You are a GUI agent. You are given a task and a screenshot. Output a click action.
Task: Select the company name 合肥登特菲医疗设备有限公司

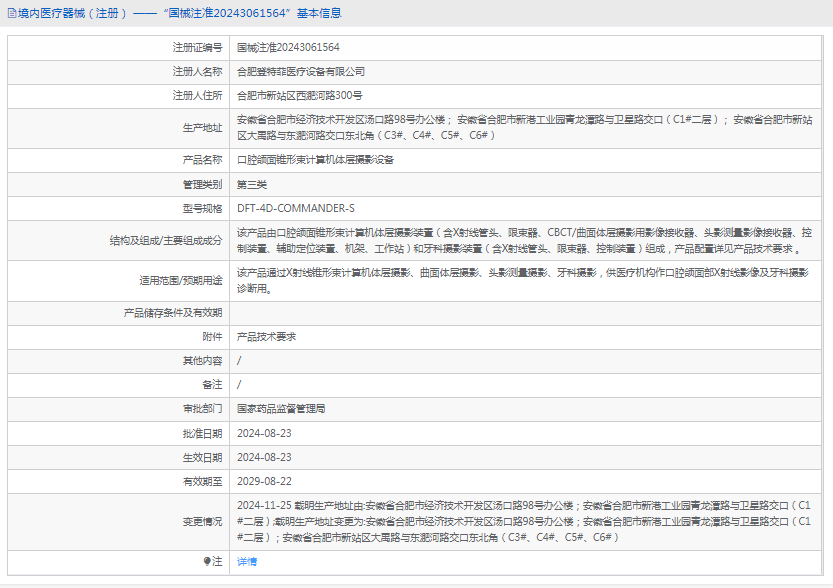[x=301, y=72]
